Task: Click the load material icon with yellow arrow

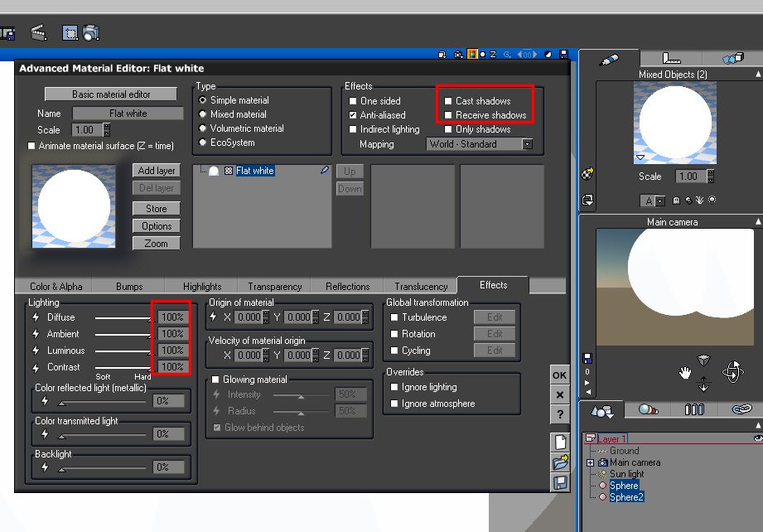Action: click(587, 174)
